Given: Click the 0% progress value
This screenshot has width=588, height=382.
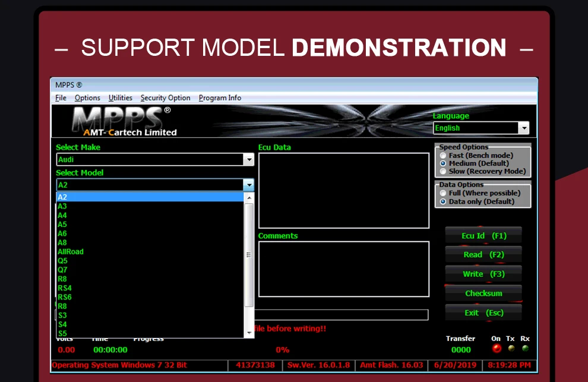Looking at the screenshot, I should click(282, 350).
